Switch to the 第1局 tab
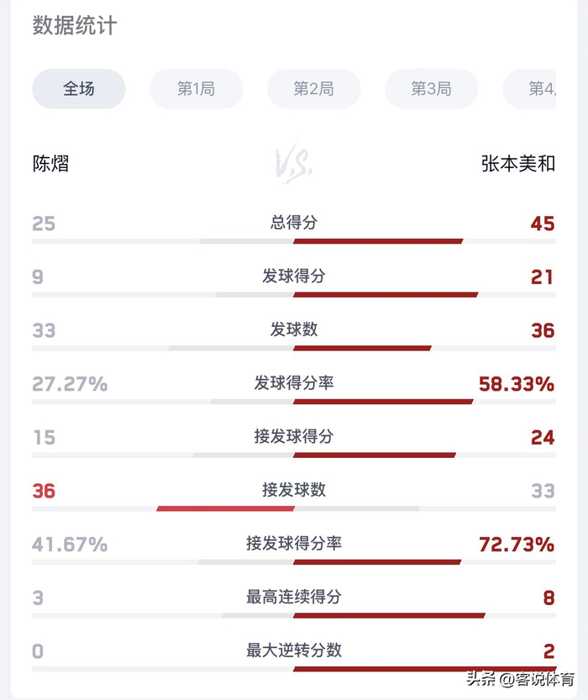588x700 pixels. 197,89
